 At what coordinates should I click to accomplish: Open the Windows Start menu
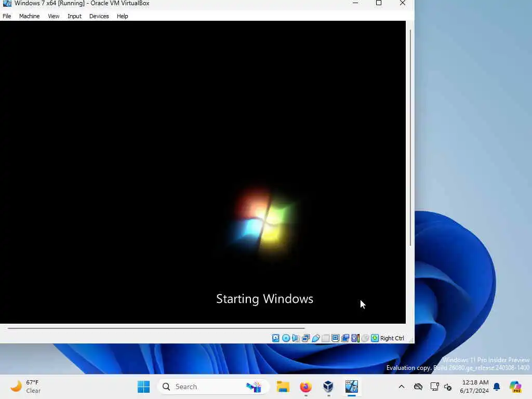(143, 387)
